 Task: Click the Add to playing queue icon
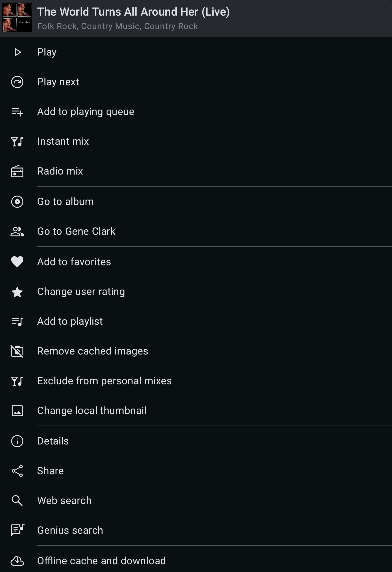17,112
